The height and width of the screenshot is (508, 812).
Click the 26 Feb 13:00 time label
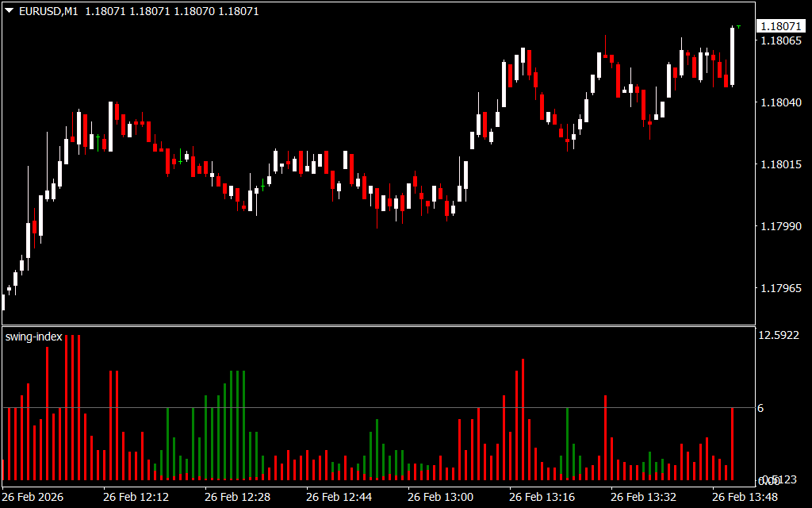click(440, 497)
